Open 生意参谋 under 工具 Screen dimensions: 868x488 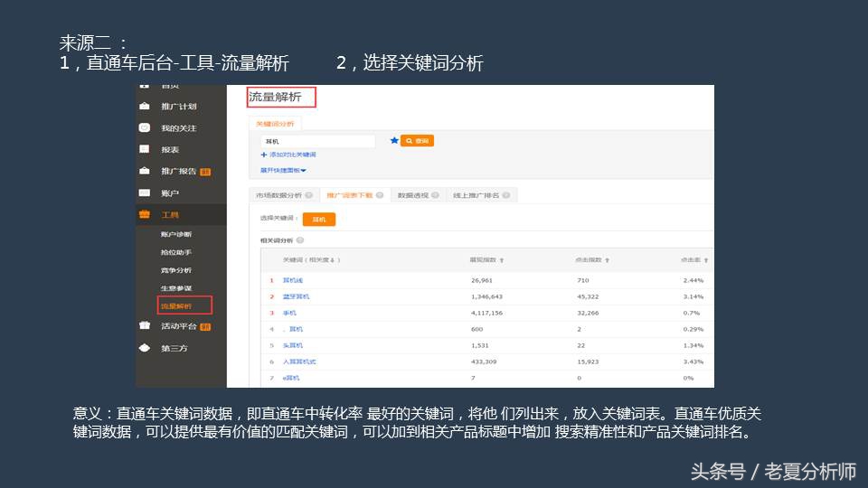pyautogui.click(x=176, y=288)
